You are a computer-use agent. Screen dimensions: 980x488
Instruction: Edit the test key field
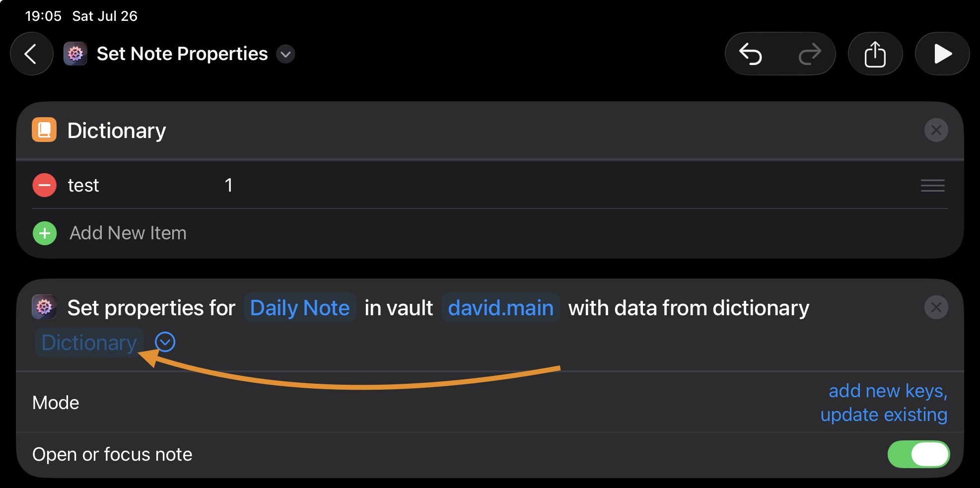pos(83,186)
